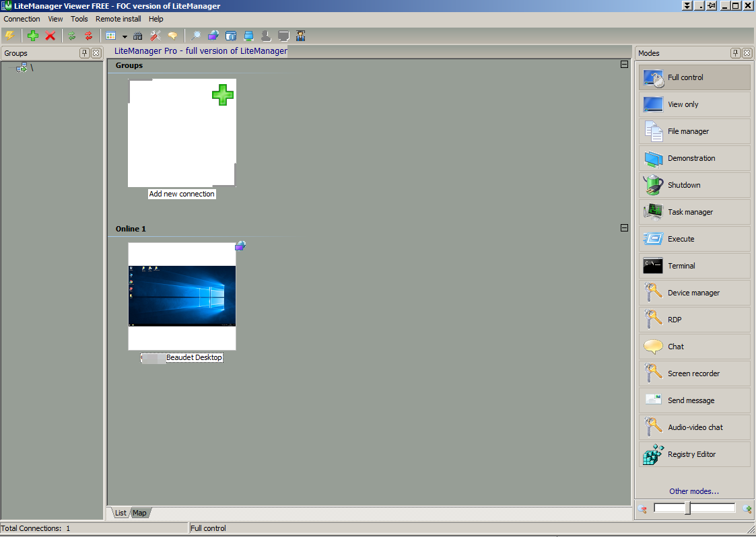Collapse the Groups section in connection list
This screenshot has width=756, height=537.
pyautogui.click(x=624, y=65)
